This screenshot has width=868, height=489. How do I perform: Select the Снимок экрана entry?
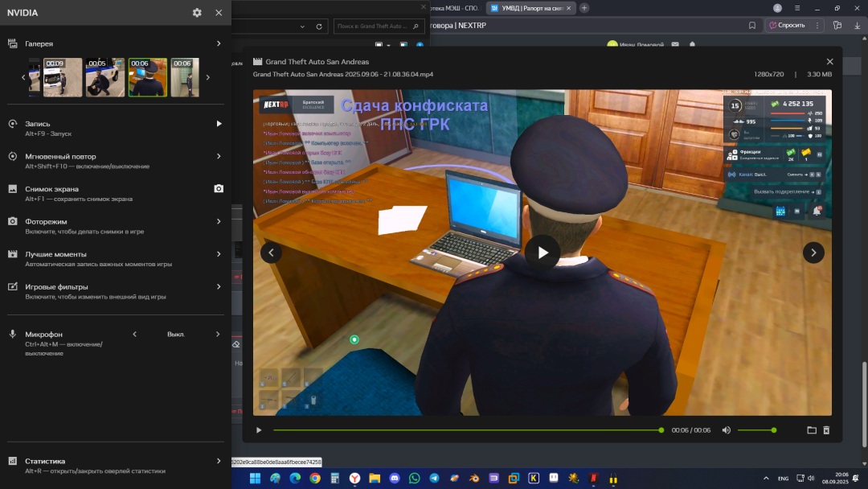[51, 189]
